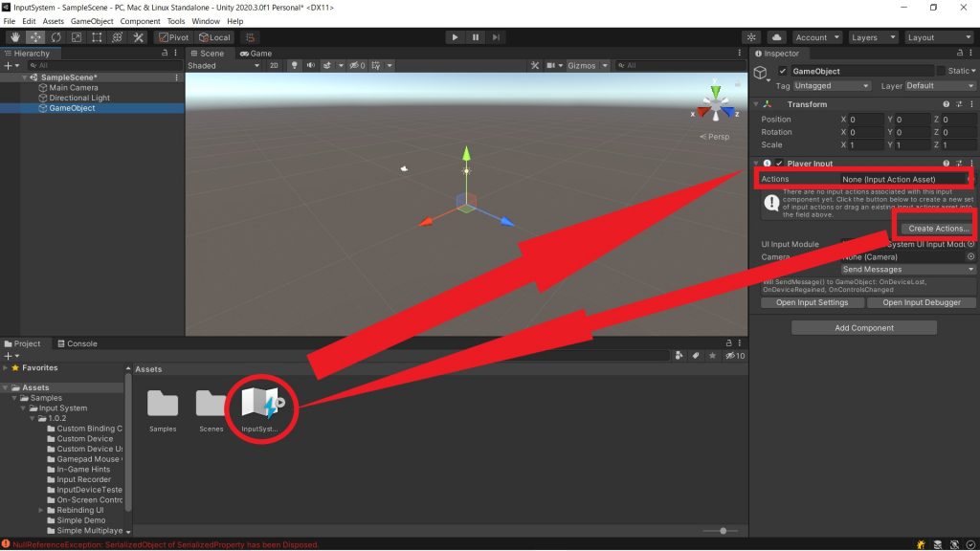The width and height of the screenshot is (980, 551).
Task: Select the Rotate tool
Action: [x=55, y=36]
